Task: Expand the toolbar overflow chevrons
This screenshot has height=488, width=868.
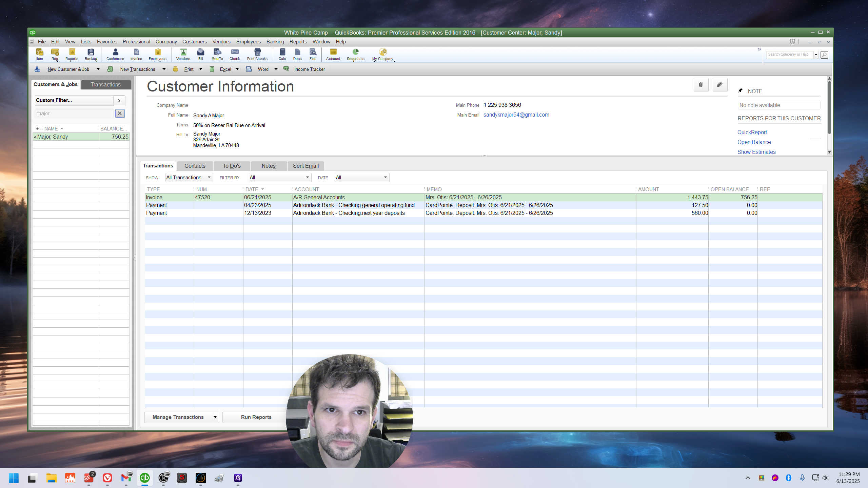Action: [x=759, y=49]
